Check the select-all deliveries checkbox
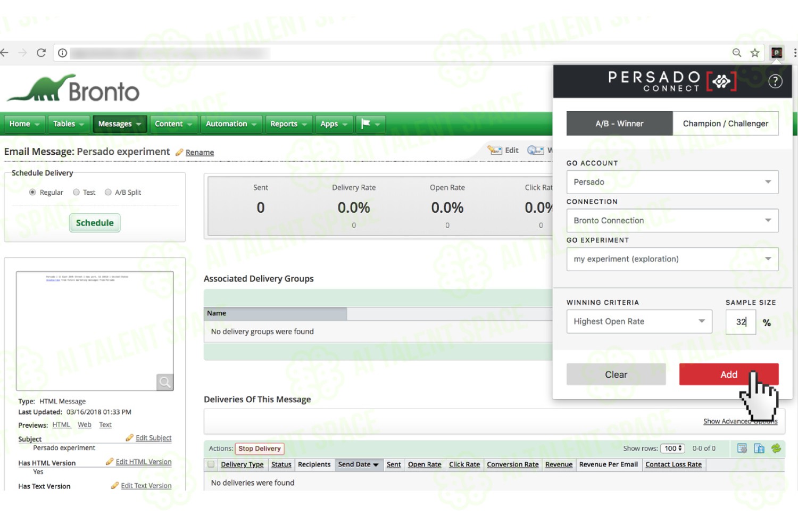The width and height of the screenshot is (798, 532). pos(211,464)
